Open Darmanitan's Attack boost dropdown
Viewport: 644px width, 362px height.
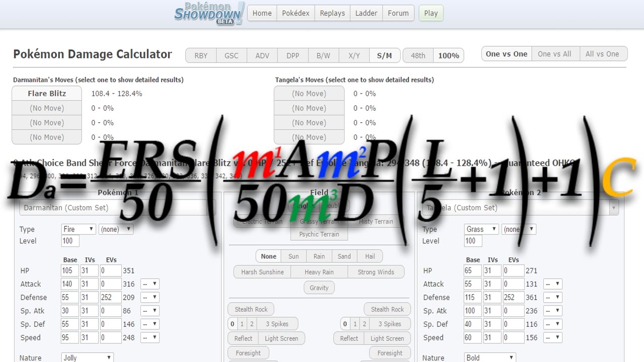click(150, 284)
